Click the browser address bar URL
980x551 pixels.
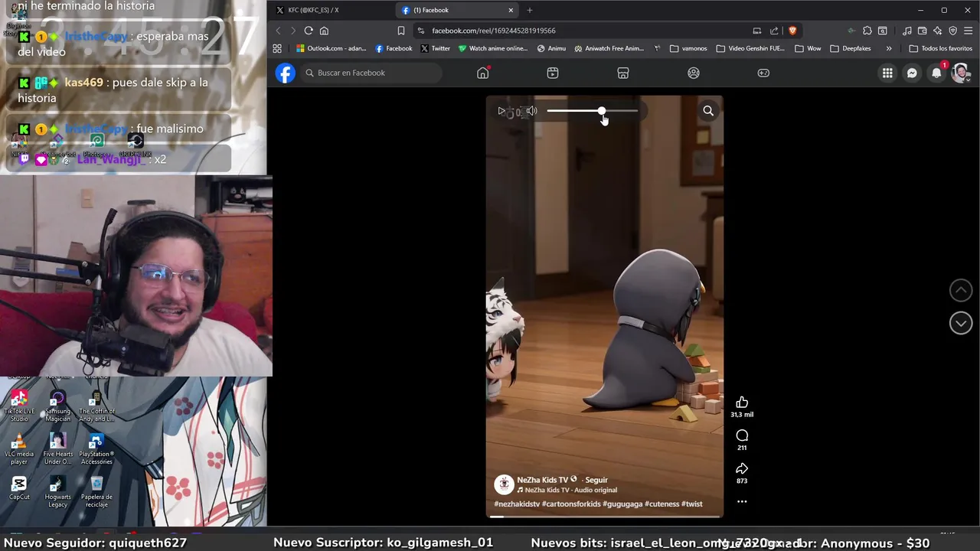click(x=494, y=31)
